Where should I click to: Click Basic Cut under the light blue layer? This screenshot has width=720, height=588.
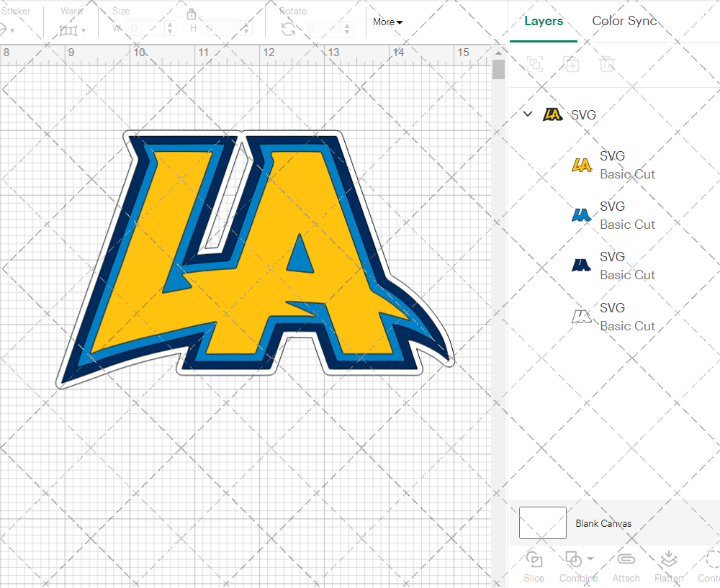(627, 225)
